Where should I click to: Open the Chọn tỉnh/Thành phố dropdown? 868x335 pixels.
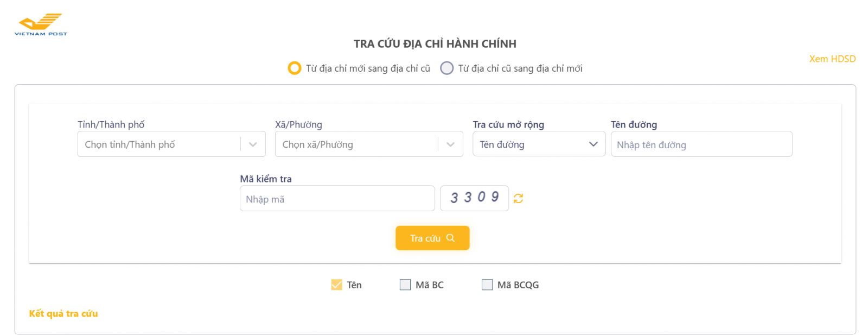click(x=163, y=144)
